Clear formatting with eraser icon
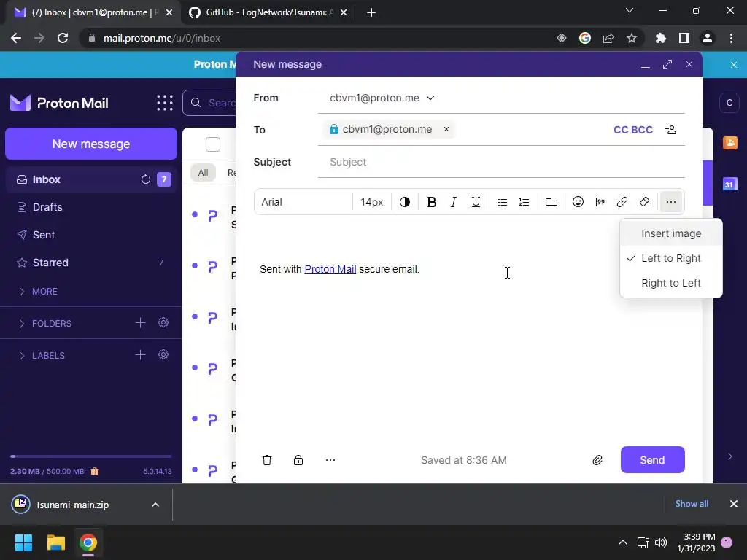 click(644, 202)
